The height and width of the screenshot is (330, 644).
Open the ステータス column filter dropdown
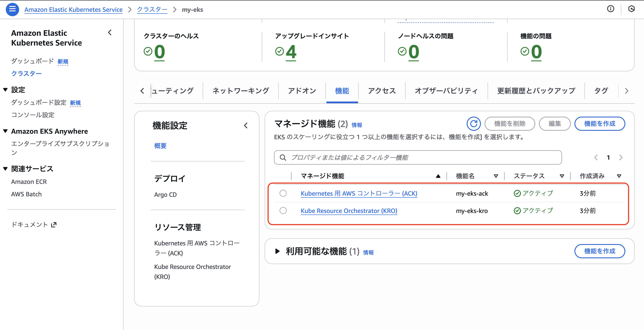pyautogui.click(x=562, y=176)
